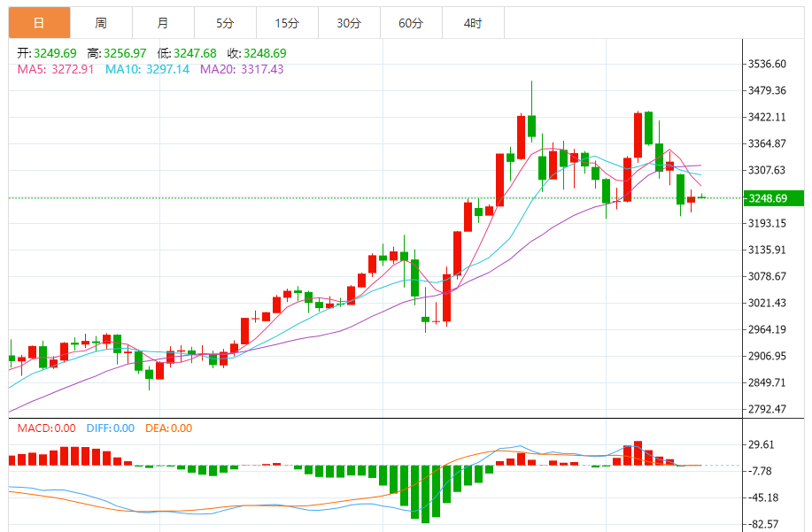Click the 3364.87 price axis label
This screenshot has width=812, height=532.
coord(767,143)
